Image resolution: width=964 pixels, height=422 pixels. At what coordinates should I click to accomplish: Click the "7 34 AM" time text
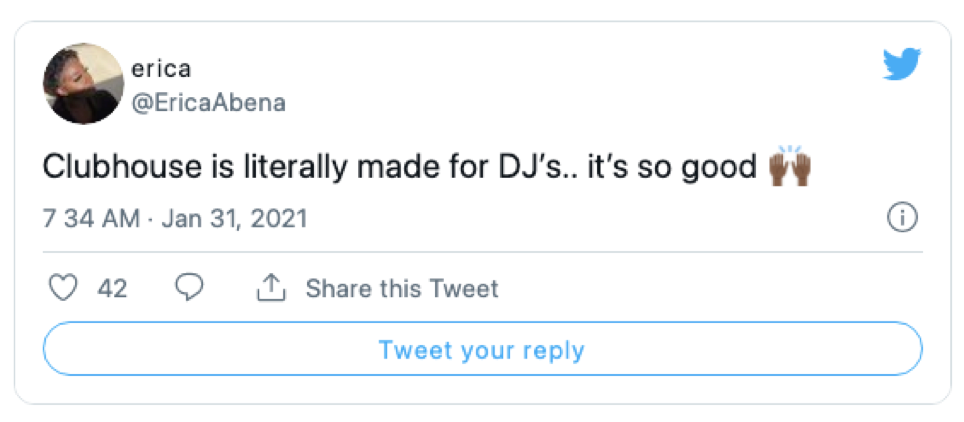(91, 218)
